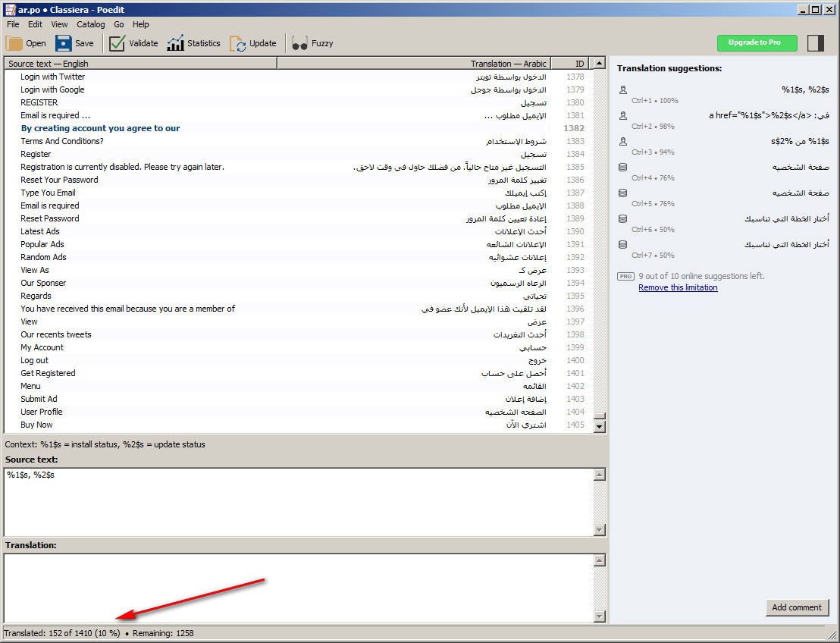Viewport: 840px width, 643px height.
Task: Select the 'Login with Google' row
Action: (x=298, y=89)
